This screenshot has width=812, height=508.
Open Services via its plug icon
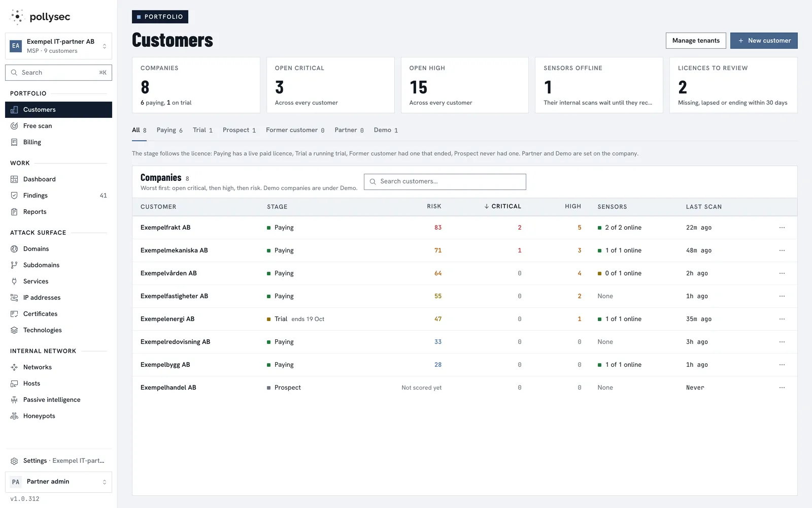click(x=14, y=281)
